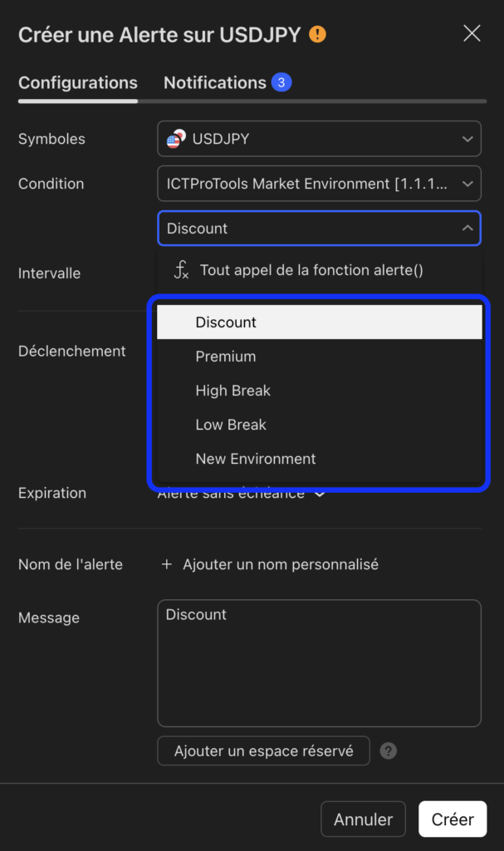Collapse the open Discount dropdown field
This screenshot has width=504, height=851.
coord(319,229)
